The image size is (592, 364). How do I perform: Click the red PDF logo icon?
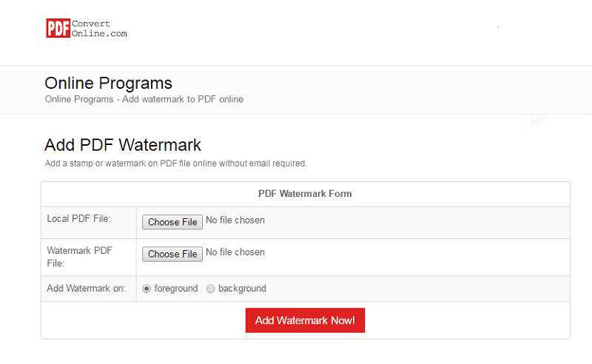(x=58, y=28)
